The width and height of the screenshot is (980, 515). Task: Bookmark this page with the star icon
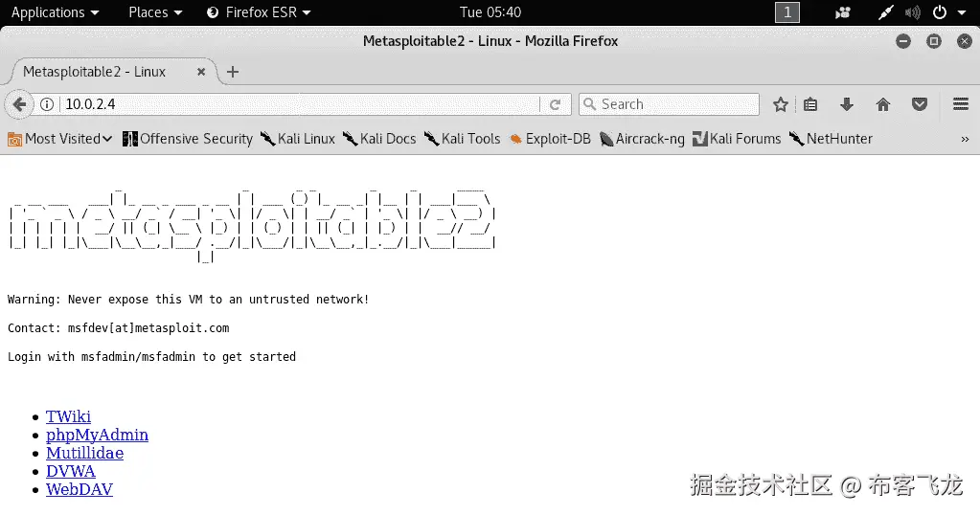(x=780, y=104)
